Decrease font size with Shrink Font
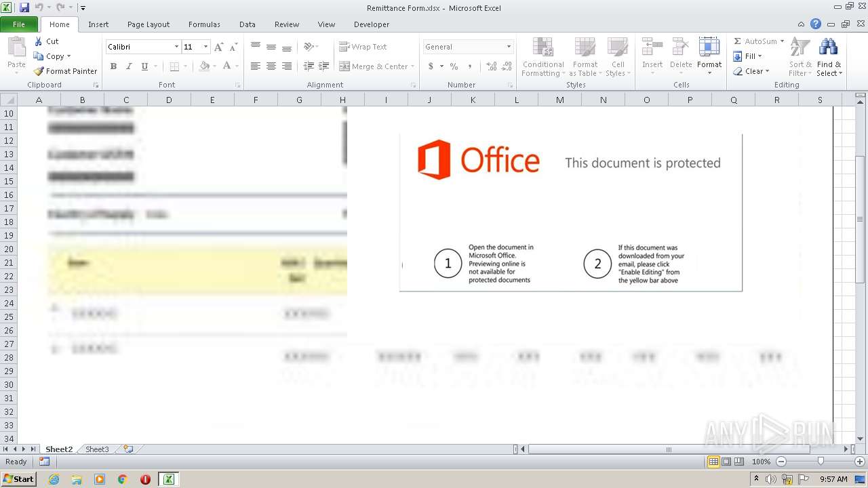 point(233,47)
